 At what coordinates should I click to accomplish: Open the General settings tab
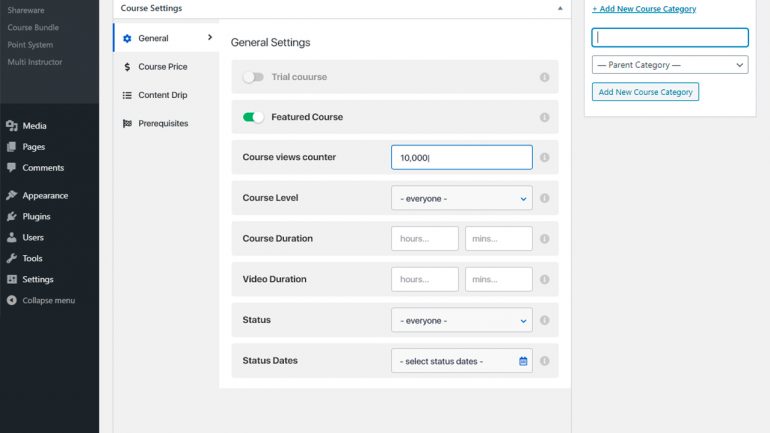[x=166, y=38]
